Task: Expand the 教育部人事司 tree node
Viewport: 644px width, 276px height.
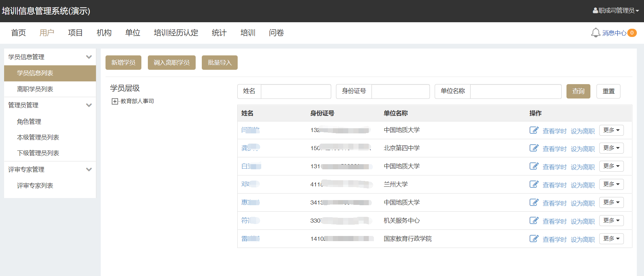Action: (x=115, y=101)
